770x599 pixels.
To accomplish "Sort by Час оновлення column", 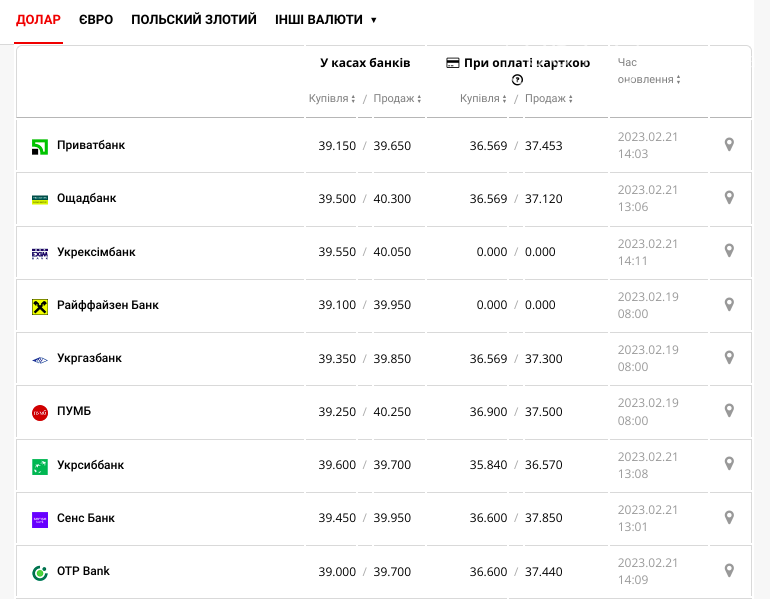I will (649, 71).
